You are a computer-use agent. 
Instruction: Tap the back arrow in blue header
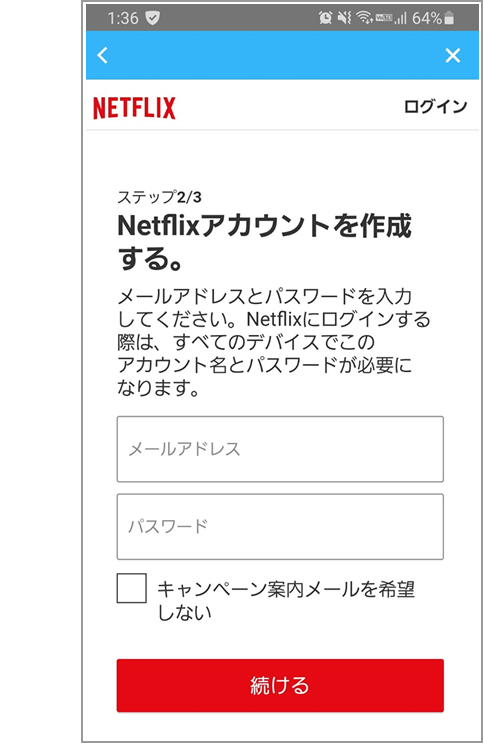click(x=103, y=55)
